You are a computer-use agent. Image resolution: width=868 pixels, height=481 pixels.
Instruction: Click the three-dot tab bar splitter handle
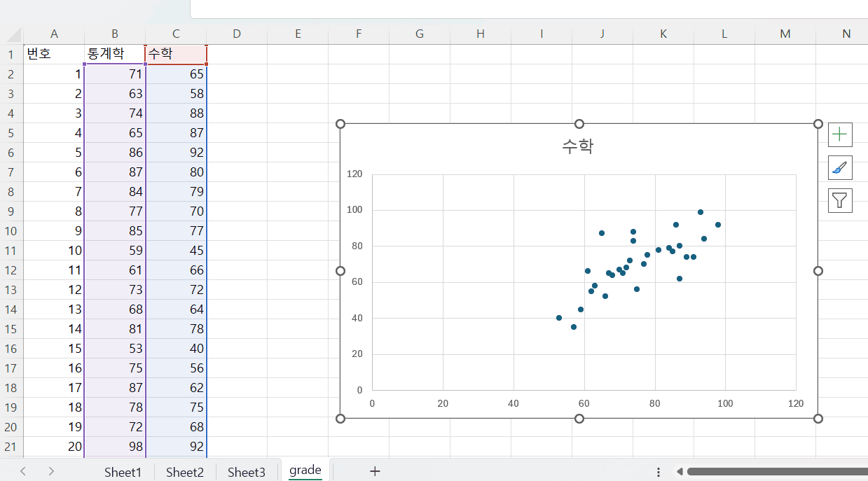pyautogui.click(x=659, y=472)
